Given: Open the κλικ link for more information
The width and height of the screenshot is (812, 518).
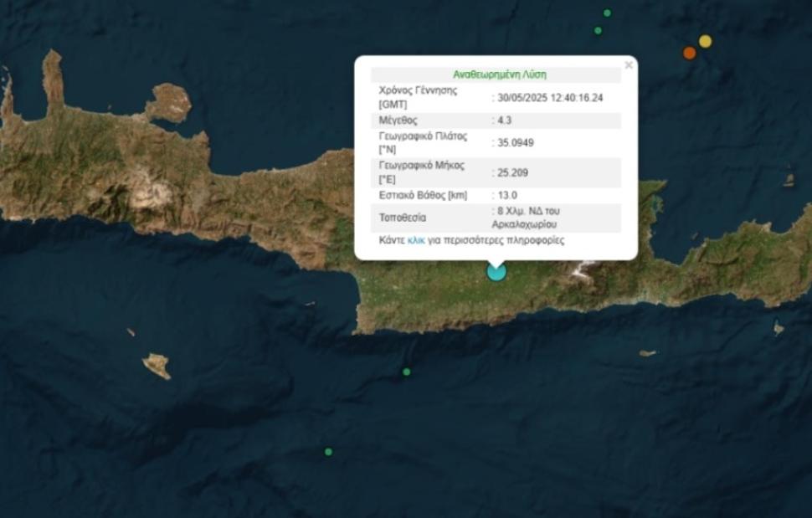Looking at the screenshot, I should pos(416,240).
